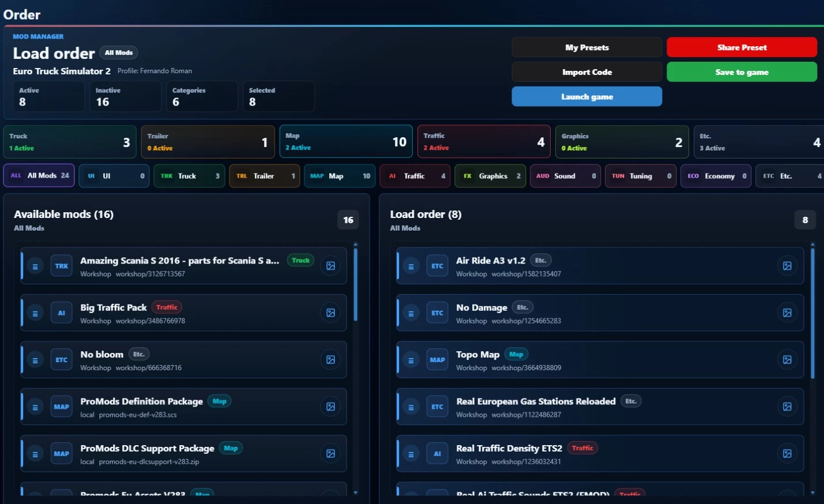Image resolution: width=824 pixels, height=504 pixels.
Task: Click the Launch game button
Action: tap(586, 96)
